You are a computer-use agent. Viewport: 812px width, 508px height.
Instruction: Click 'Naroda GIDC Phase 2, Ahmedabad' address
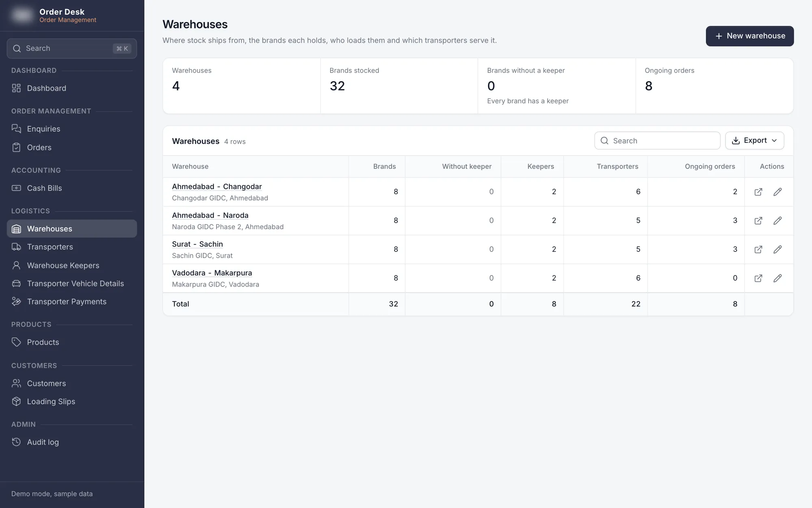228,227
